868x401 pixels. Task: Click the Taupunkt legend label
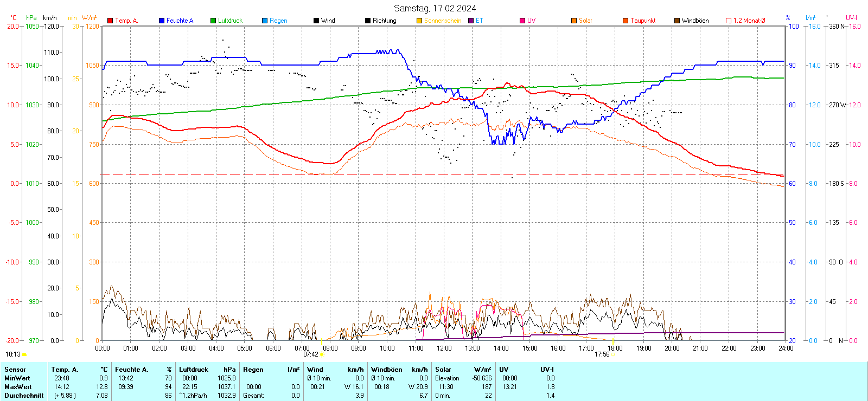click(x=643, y=21)
